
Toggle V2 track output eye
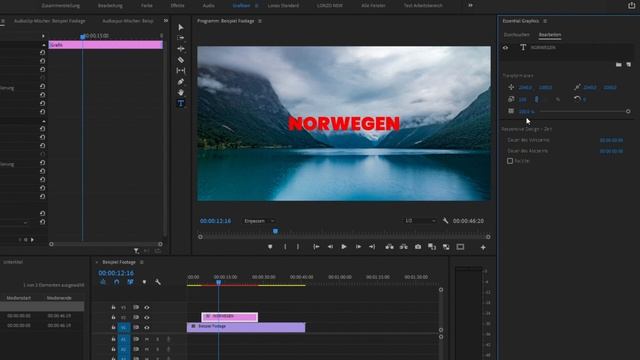[147, 318]
